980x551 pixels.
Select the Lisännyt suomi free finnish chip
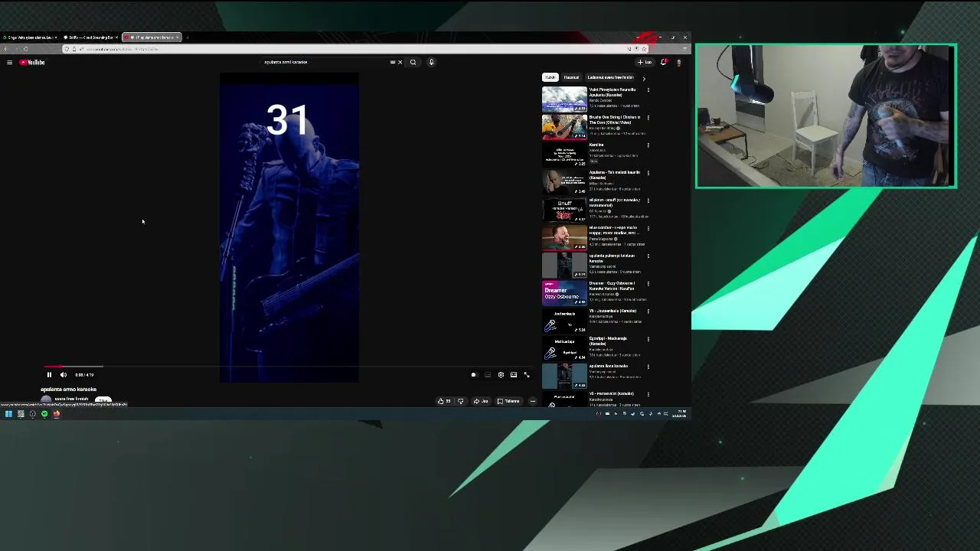[x=610, y=77]
